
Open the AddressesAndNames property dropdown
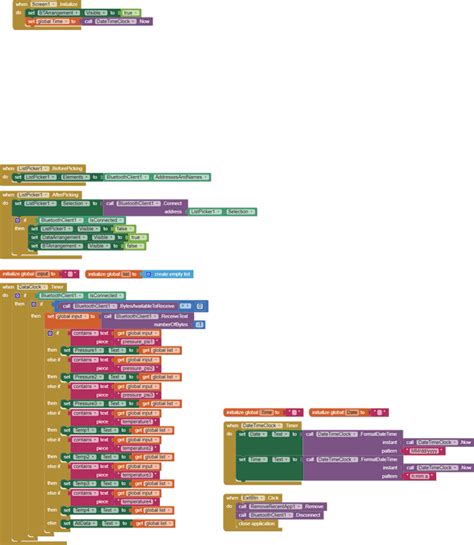pyautogui.click(x=207, y=177)
